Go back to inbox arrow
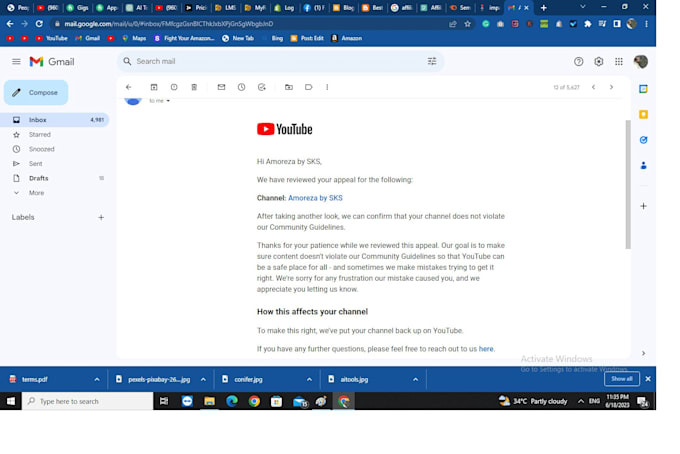Image resolution: width=680 pixels, height=454 pixels. (x=129, y=87)
